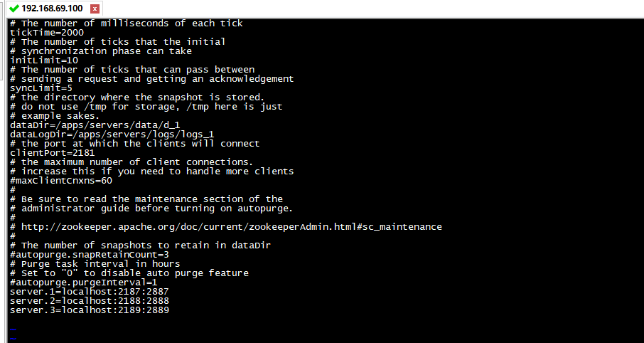Click the server.3=localhost:2189:2889 entry
This screenshot has width=644, height=343.
tap(89, 310)
